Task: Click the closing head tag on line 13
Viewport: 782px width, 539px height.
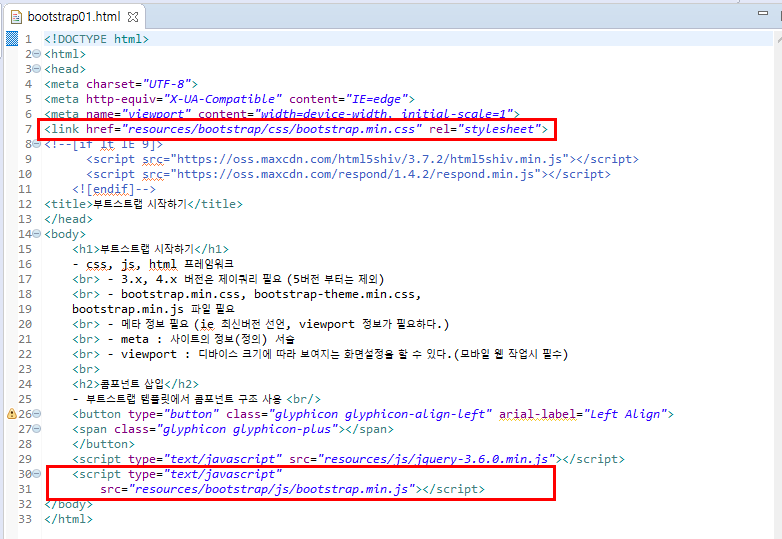Action: coord(68,219)
